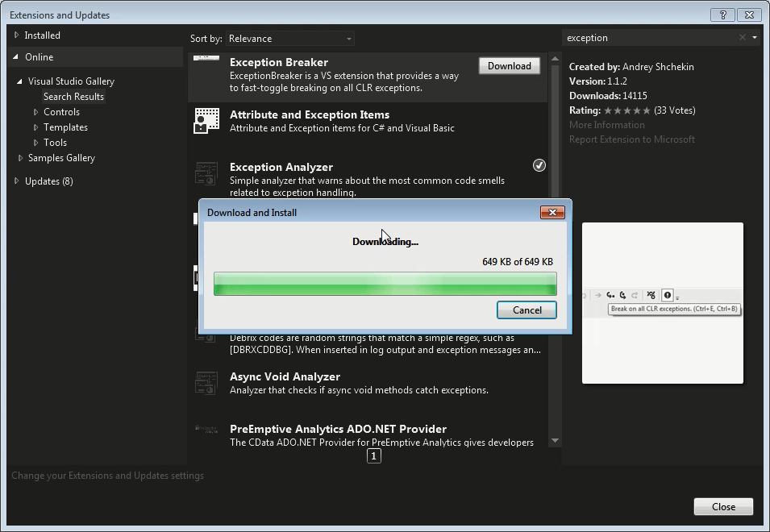Viewport: 770px width, 532px height.
Task: Expand the Templates node
Action: coord(35,127)
